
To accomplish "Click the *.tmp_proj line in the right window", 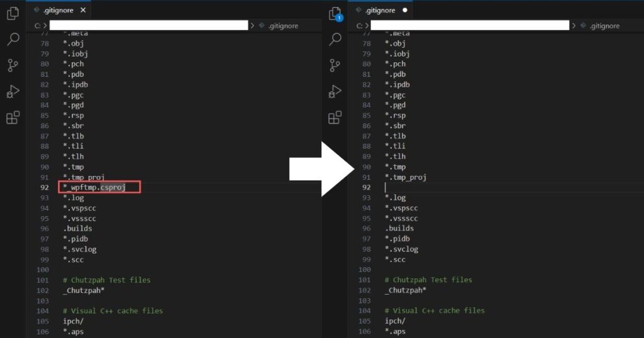I will coord(406,177).
